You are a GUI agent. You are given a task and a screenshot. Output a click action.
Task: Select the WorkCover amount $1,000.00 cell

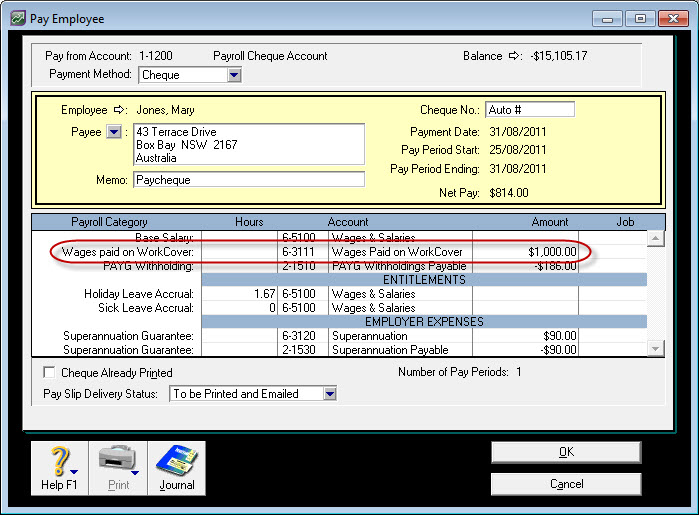click(525, 252)
